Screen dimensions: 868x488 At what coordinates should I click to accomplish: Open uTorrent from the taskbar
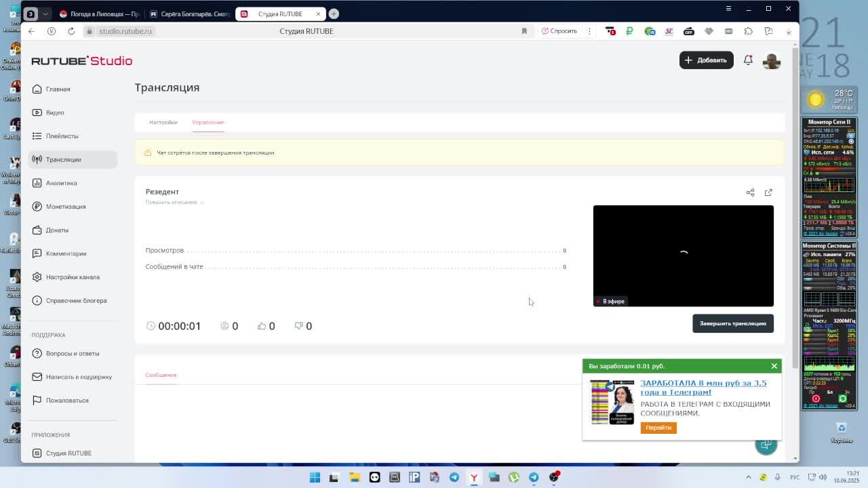point(514,477)
